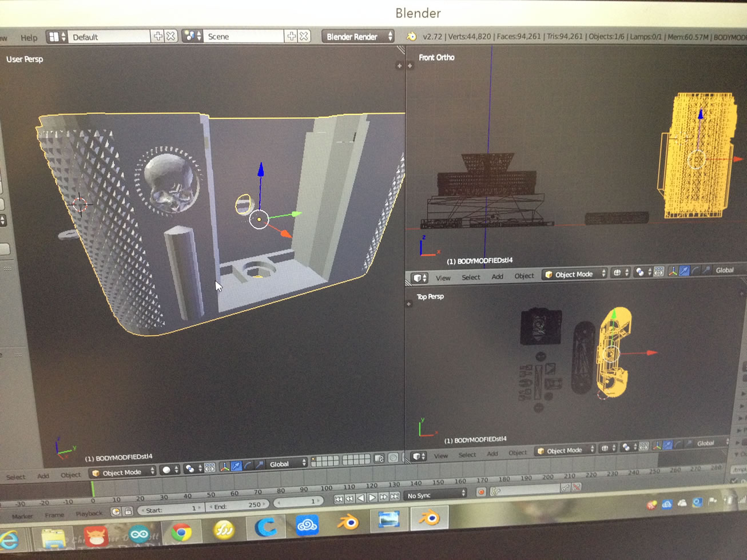This screenshot has height=560, width=747.
Task: Add a new screen layout next to Default
Action: pos(158,36)
